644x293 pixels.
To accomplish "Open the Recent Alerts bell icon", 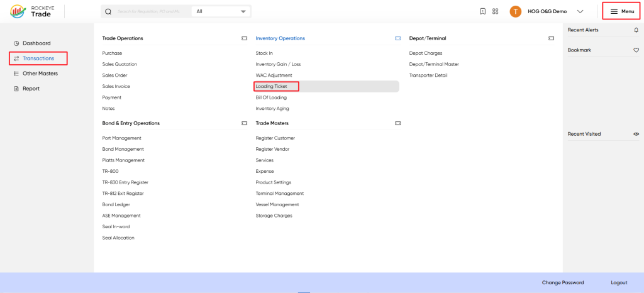I will pyautogui.click(x=636, y=30).
